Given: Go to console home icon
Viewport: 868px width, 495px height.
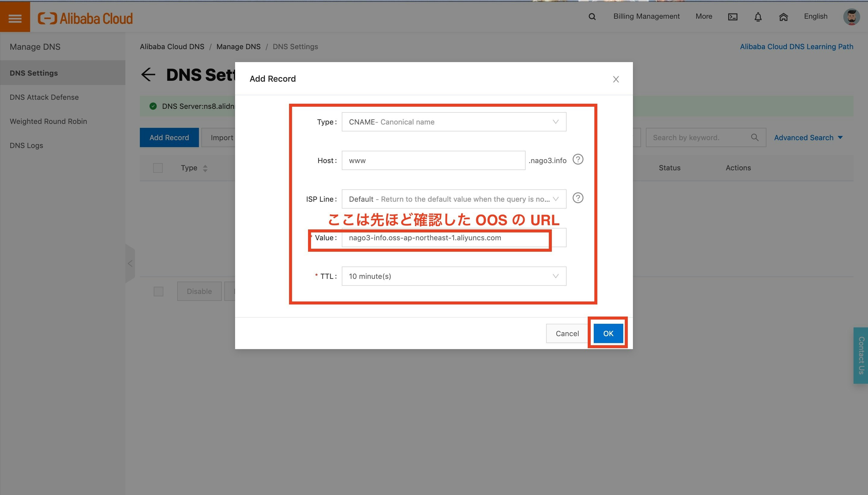Looking at the screenshot, I should pos(783,17).
